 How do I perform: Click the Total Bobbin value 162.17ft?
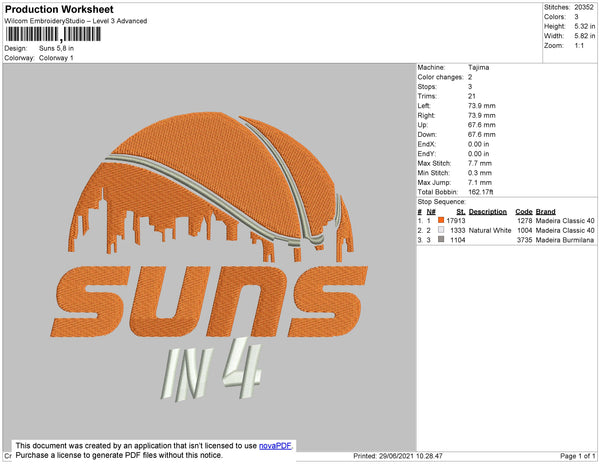point(483,191)
